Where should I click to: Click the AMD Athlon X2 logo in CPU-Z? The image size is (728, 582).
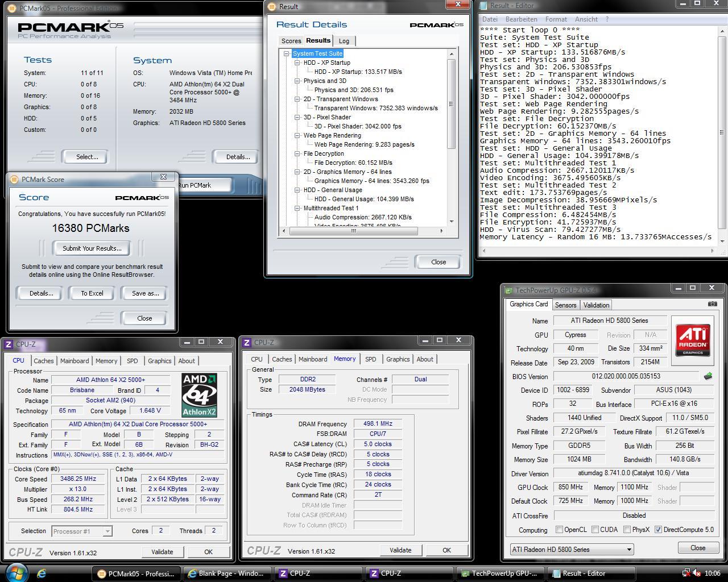click(199, 395)
